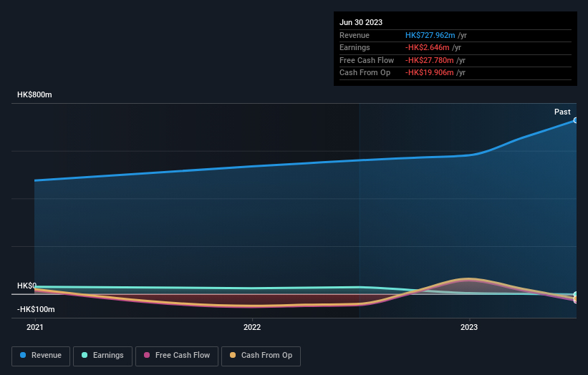Click the Cash From Op label in tooltip
588x375 pixels.
tap(365, 73)
